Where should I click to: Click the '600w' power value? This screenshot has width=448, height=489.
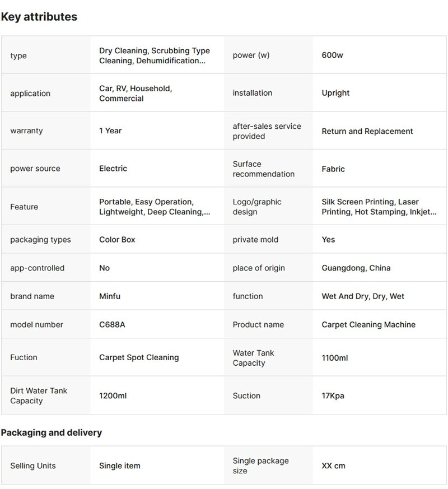click(x=332, y=55)
